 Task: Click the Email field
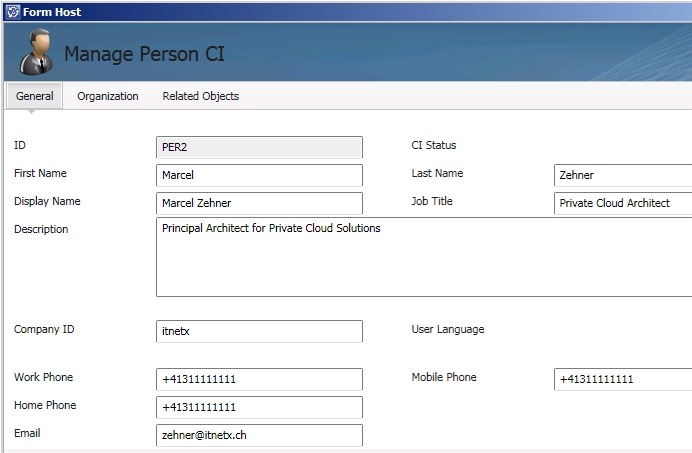tap(259, 435)
